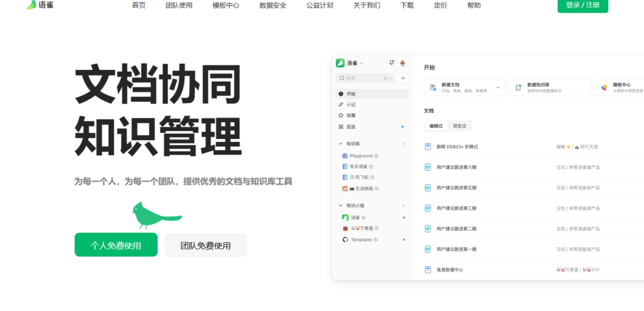
Task: Click the green bird illustration above the button
Action: [157, 216]
